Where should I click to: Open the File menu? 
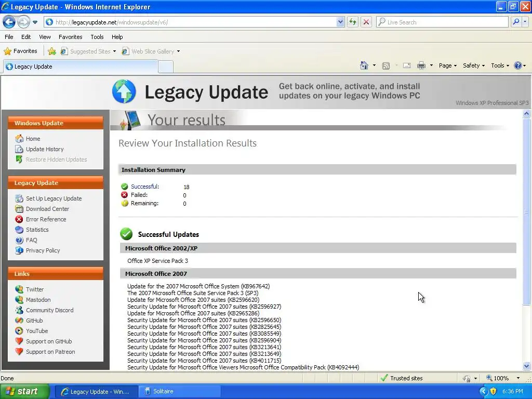(9, 37)
